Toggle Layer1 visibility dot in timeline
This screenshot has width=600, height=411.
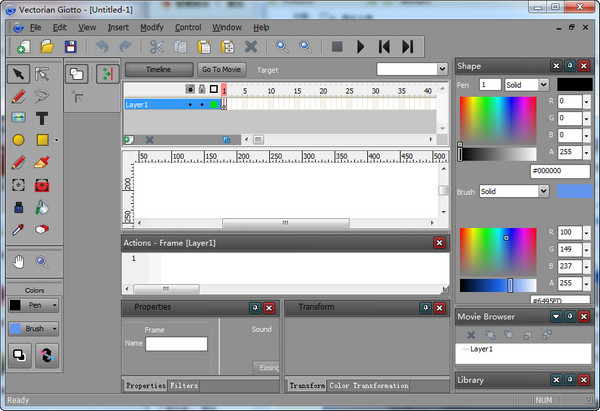(190, 104)
